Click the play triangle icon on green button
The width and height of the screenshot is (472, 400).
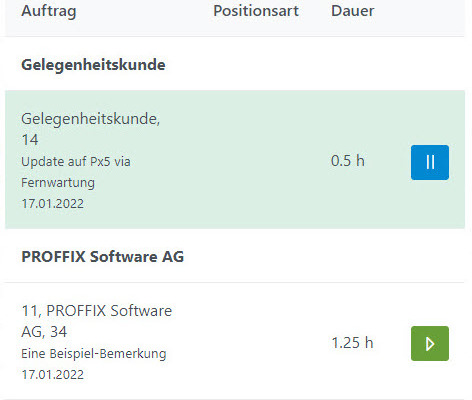pos(430,344)
